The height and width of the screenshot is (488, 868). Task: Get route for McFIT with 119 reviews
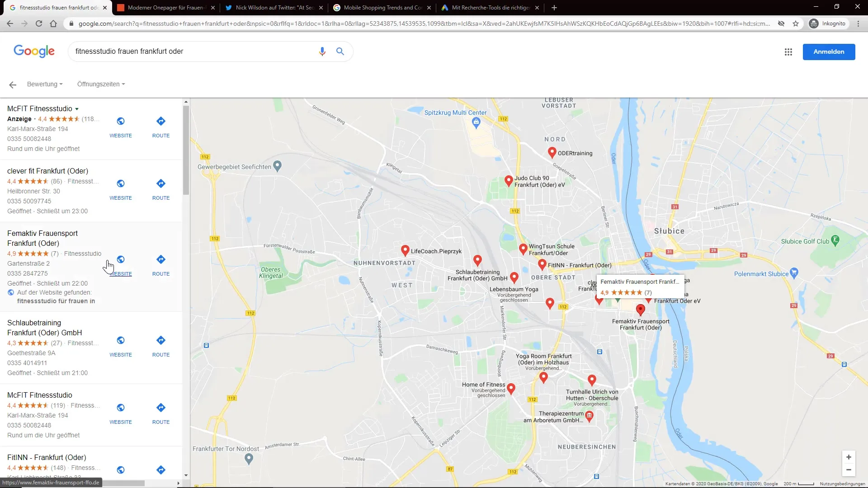point(161,408)
